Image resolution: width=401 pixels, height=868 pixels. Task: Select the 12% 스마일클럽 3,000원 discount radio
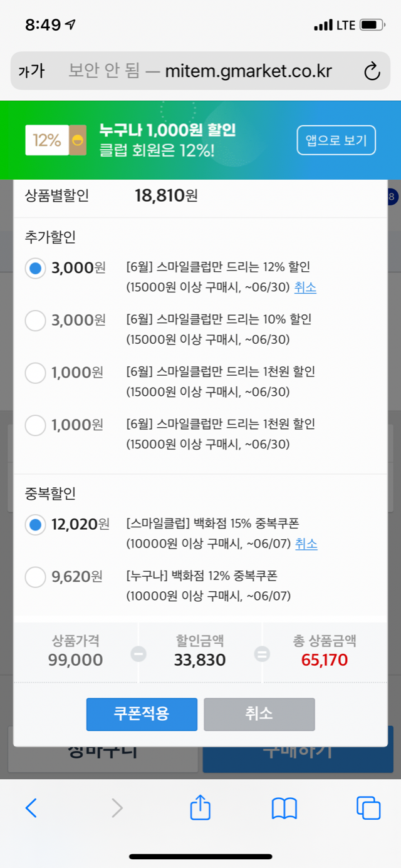click(36, 269)
